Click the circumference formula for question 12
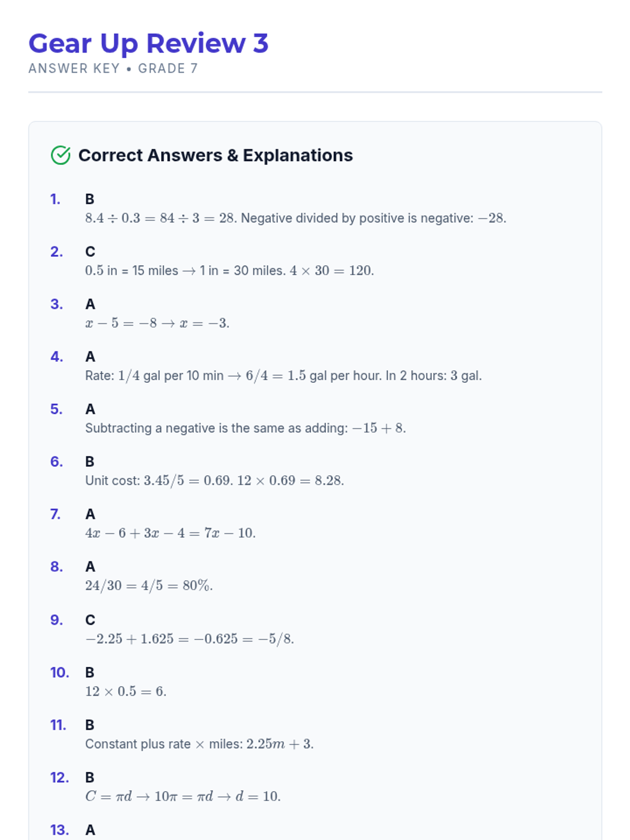630x840 pixels. point(183,796)
